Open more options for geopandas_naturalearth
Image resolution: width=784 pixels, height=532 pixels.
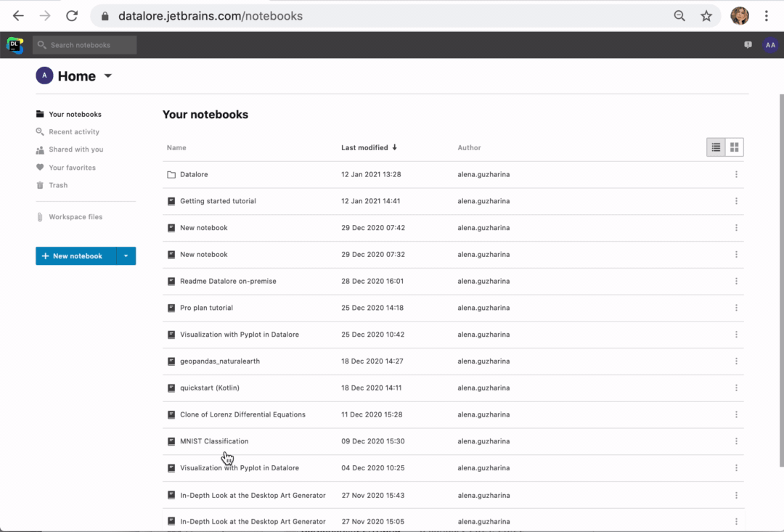click(736, 361)
